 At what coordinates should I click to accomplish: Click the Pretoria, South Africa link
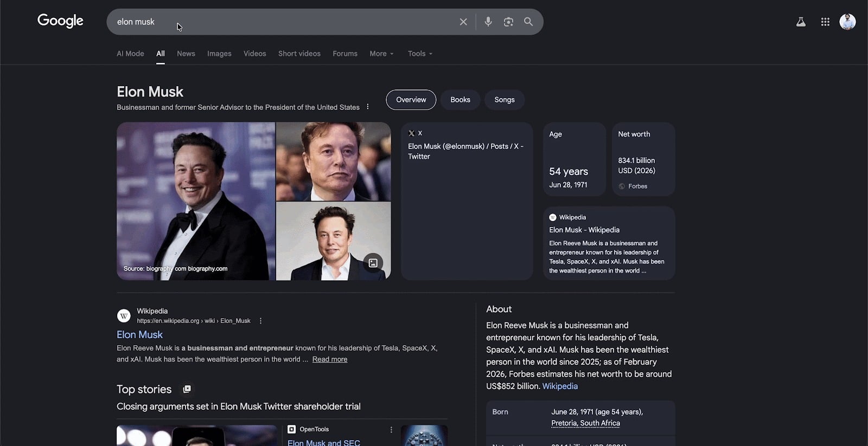pos(585,423)
